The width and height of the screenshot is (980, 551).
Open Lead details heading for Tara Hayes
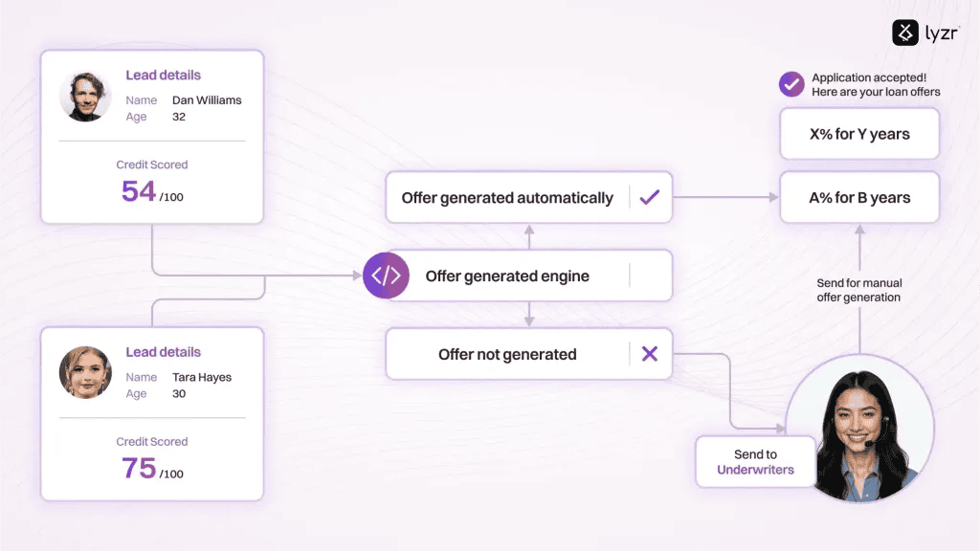click(x=163, y=352)
